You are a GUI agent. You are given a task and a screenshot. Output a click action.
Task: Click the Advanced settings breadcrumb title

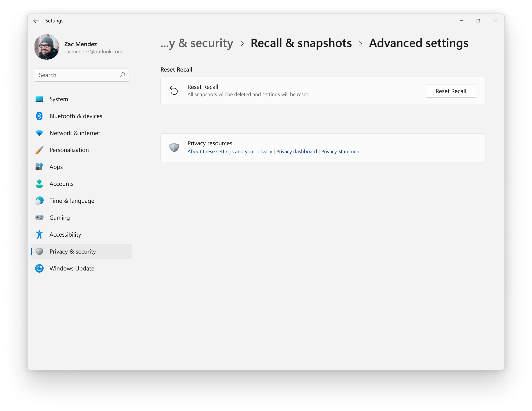419,43
